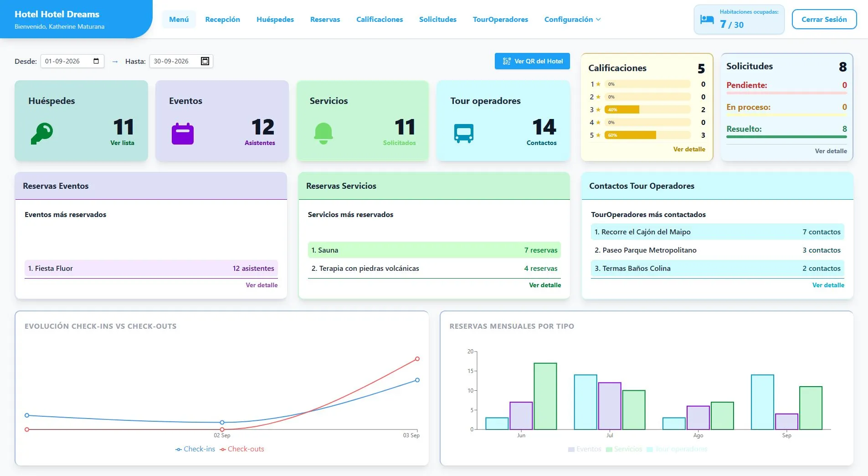This screenshot has height=476, width=868.
Task: Open Ver detalle under Reservas Servicios
Action: (x=545, y=285)
